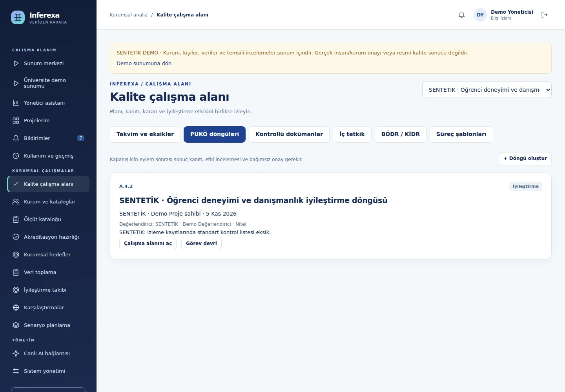Click the A.4.2 criterion code
565x392 pixels.
click(126, 186)
